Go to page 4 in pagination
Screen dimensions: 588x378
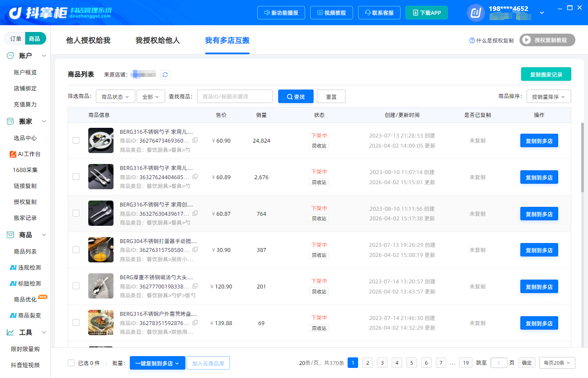[x=397, y=362]
